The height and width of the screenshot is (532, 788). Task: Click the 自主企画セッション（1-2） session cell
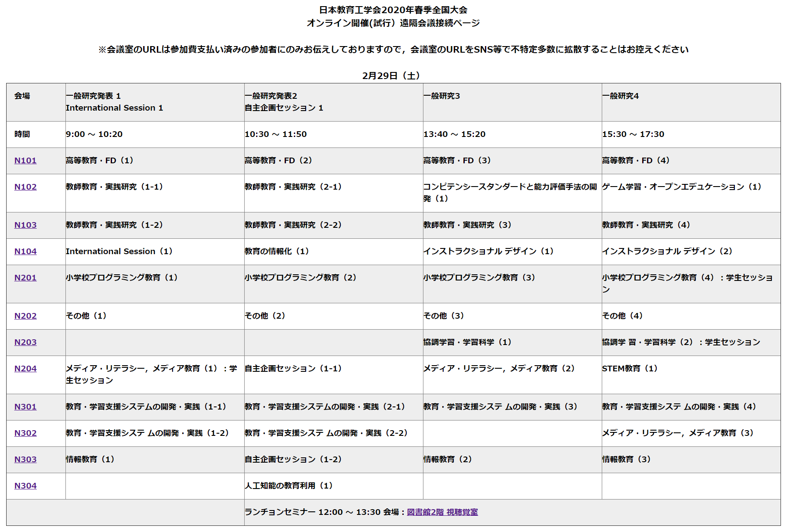(x=293, y=460)
